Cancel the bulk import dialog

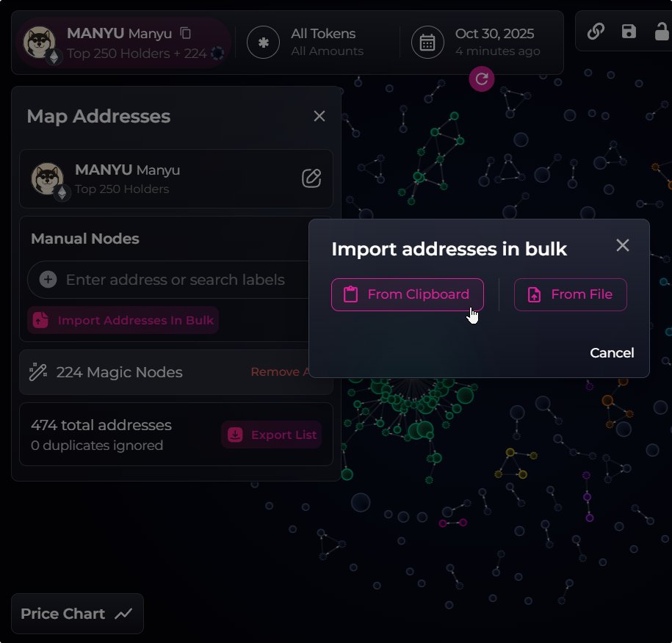point(612,352)
